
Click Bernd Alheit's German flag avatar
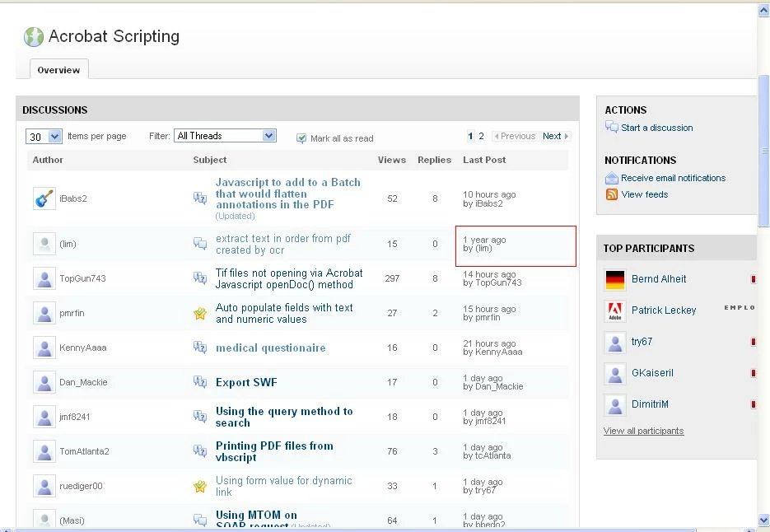coord(615,280)
